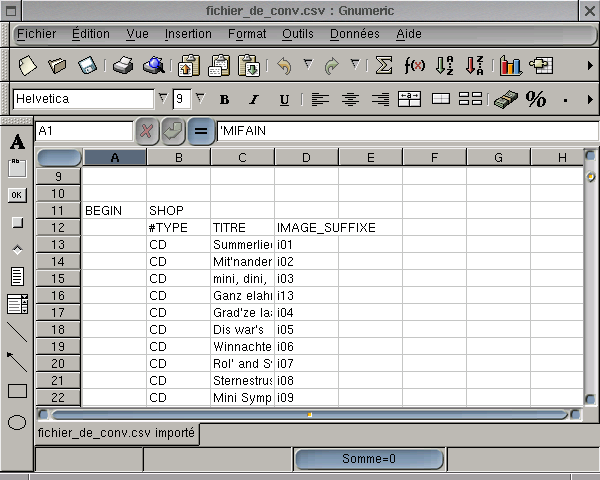Open the font size dropdown arrow
Viewport: 600px width, 480px height.
(199, 98)
